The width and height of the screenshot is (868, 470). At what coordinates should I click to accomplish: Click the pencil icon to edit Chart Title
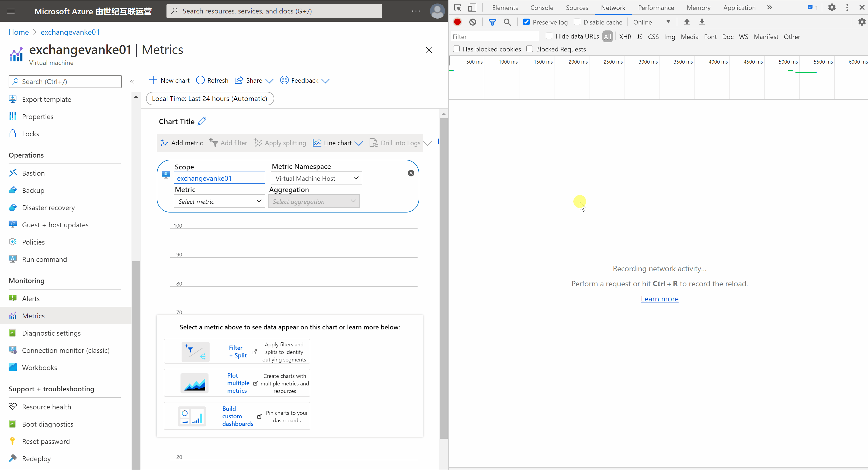pyautogui.click(x=202, y=121)
